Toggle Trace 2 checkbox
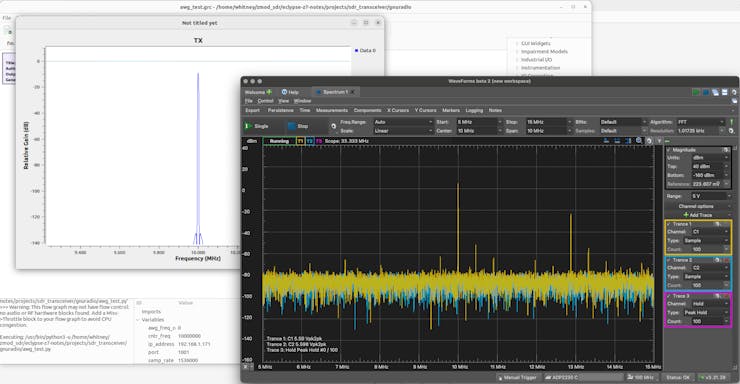Screen dimensions: 740x384 (669, 260)
